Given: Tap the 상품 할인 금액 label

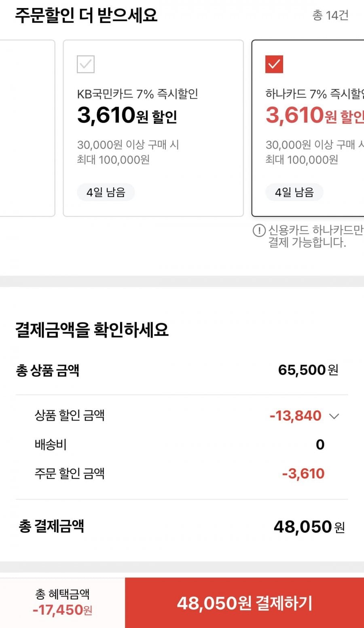Looking at the screenshot, I should coord(70,416).
